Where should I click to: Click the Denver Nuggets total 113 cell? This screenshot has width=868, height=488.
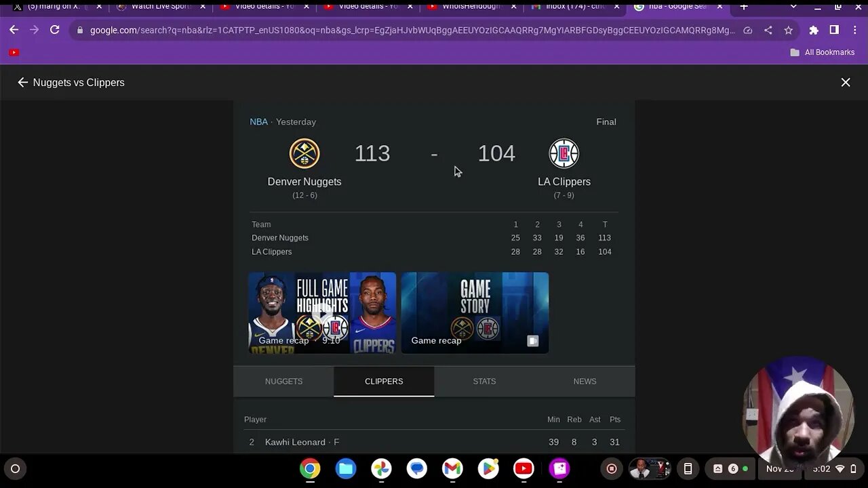(x=604, y=238)
